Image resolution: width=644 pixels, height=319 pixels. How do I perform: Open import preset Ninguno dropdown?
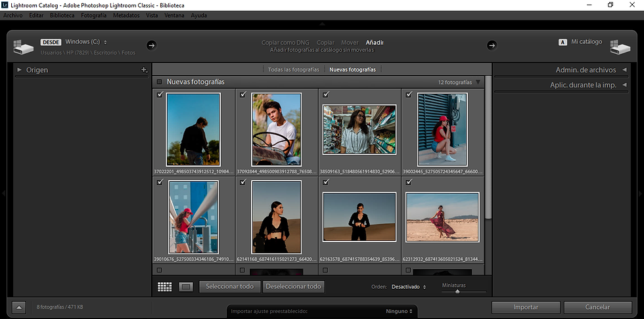pyautogui.click(x=399, y=311)
